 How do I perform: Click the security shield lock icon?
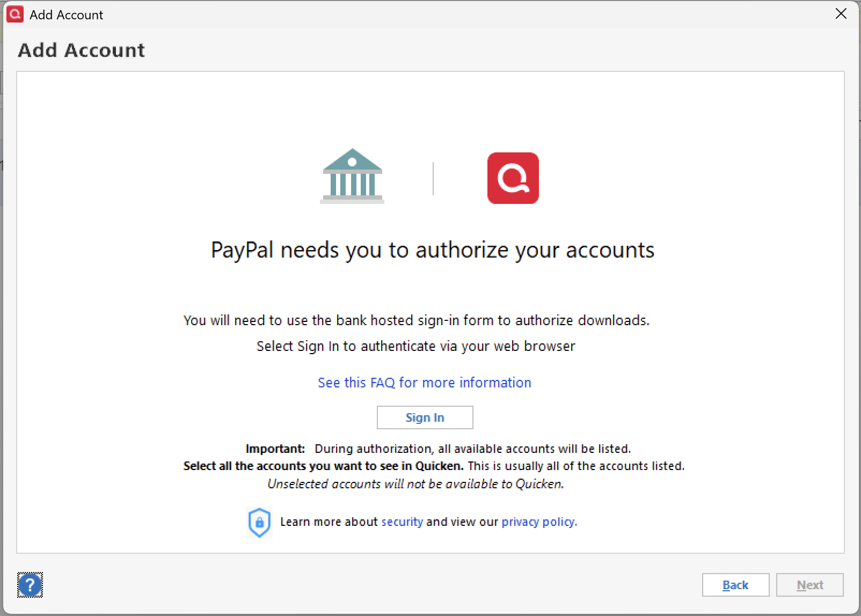259,522
